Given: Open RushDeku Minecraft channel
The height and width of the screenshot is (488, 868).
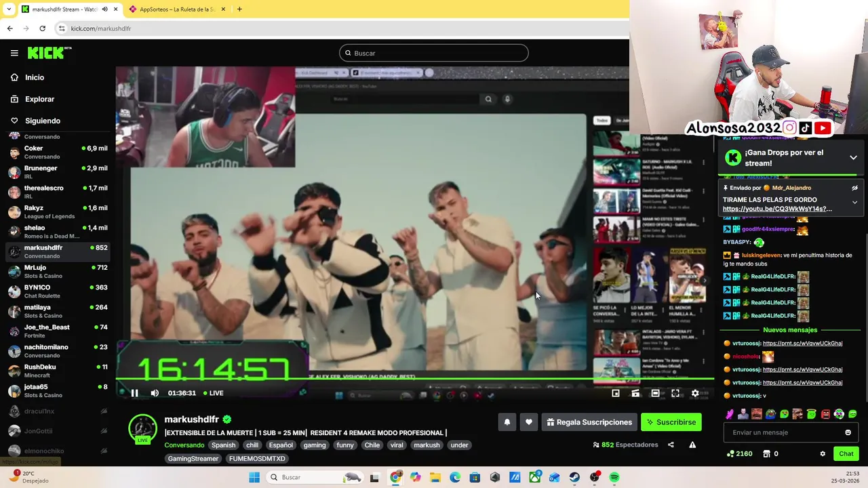Looking at the screenshot, I should (x=58, y=371).
